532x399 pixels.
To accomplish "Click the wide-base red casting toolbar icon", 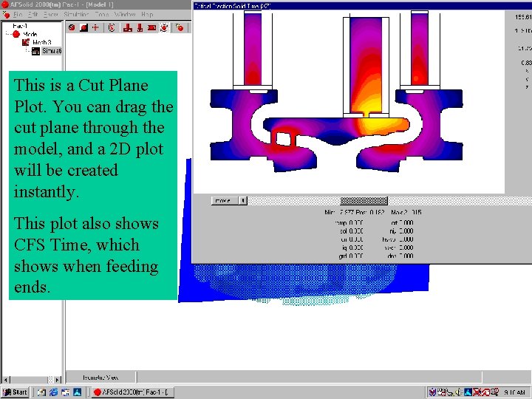I will click(128, 27).
